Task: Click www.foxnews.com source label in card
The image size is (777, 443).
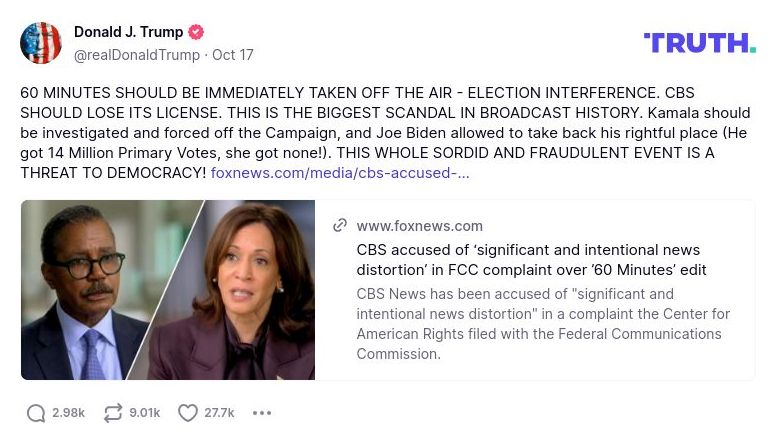Action: coord(419,226)
